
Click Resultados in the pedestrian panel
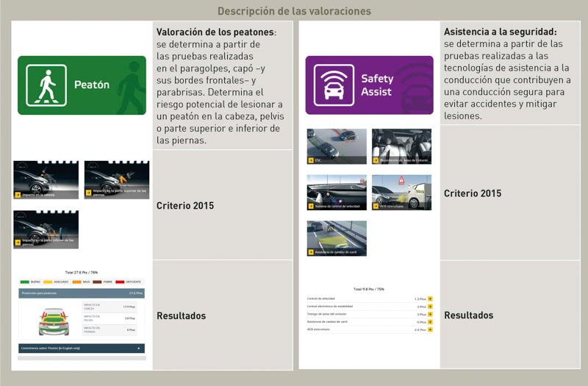[181, 316]
